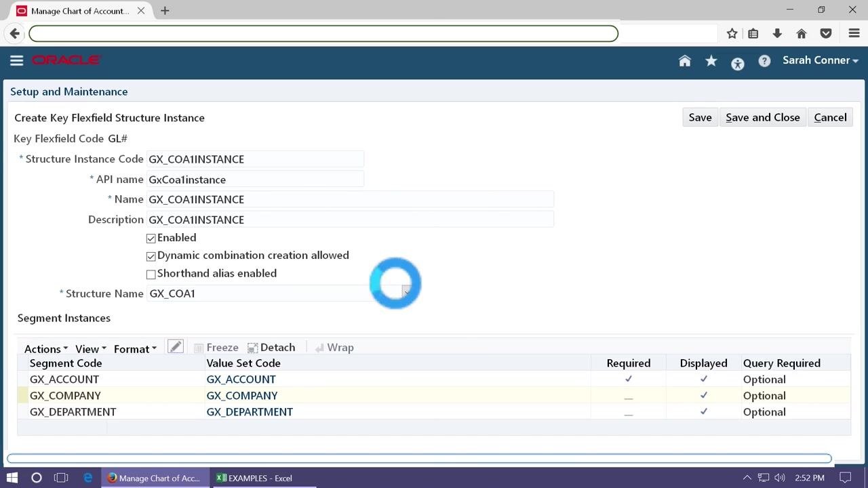Click the Edit pencil icon in the Segment Instances toolbar

click(176, 347)
